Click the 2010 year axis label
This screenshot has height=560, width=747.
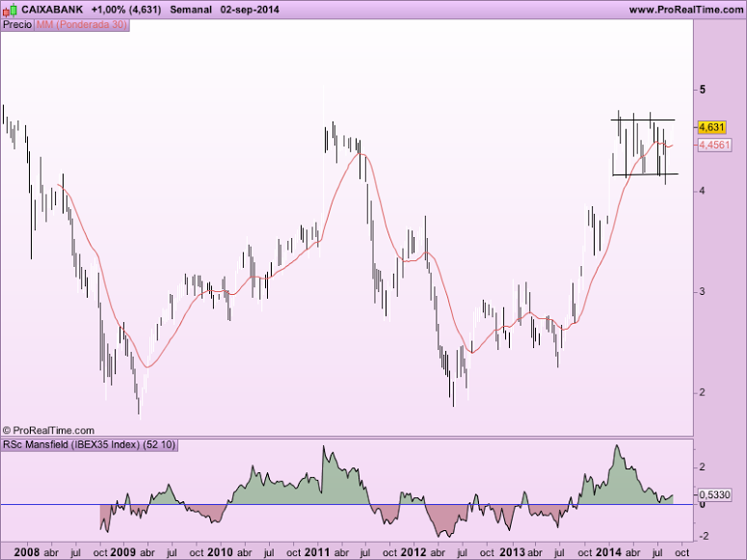[x=220, y=552]
